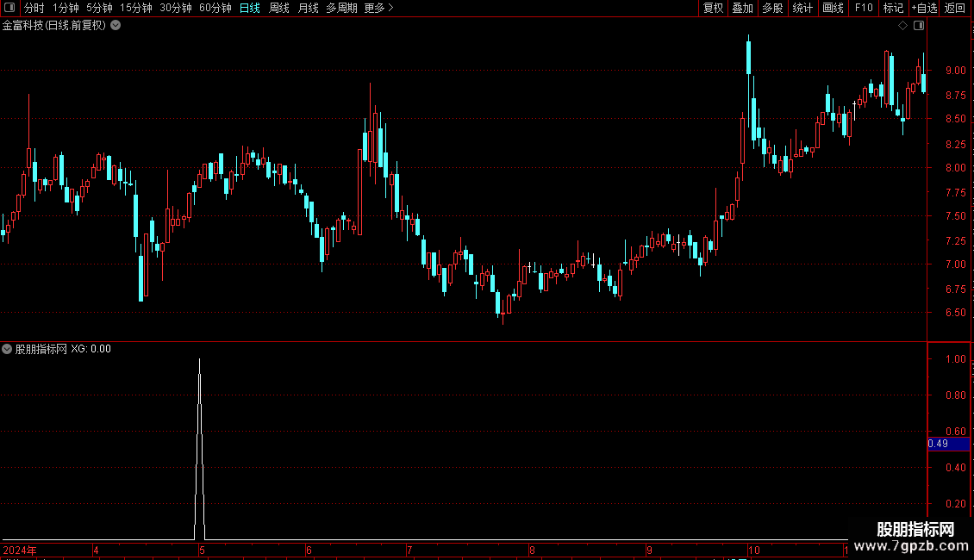Select the 15分钟 period tab
This screenshot has width=974, height=560.
coord(135,8)
